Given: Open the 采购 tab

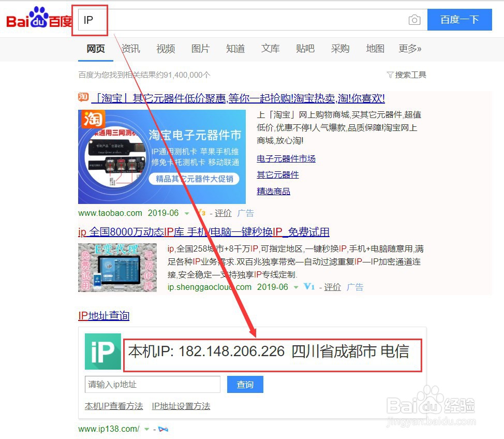Looking at the screenshot, I should click(340, 49).
